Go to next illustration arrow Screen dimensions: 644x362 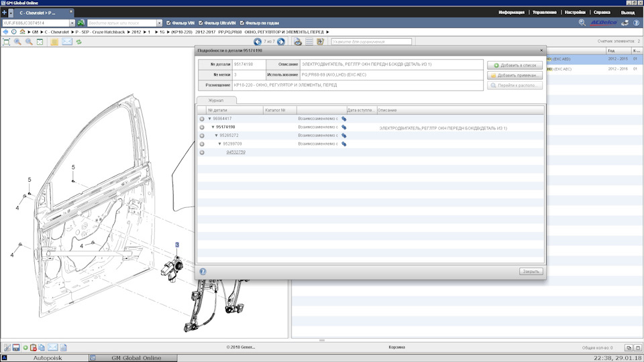pyautogui.click(x=280, y=42)
